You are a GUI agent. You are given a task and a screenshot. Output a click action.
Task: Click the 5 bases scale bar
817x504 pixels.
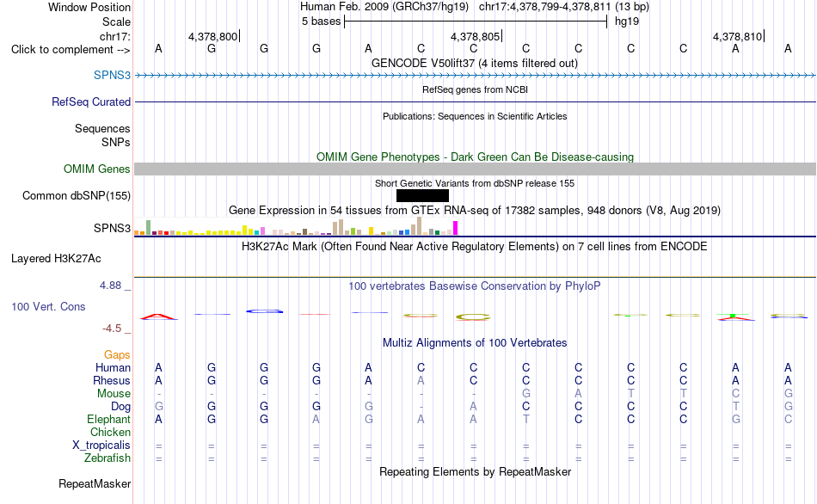[x=476, y=22]
